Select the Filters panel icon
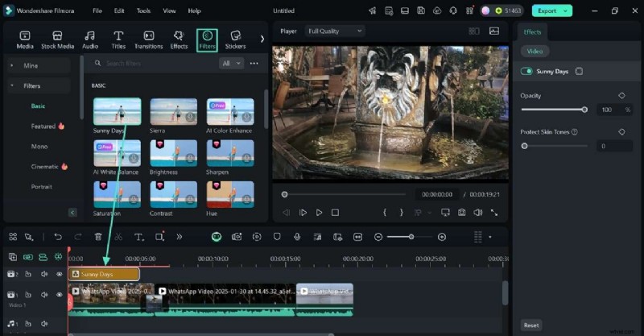The image size is (644, 336). pos(207,40)
